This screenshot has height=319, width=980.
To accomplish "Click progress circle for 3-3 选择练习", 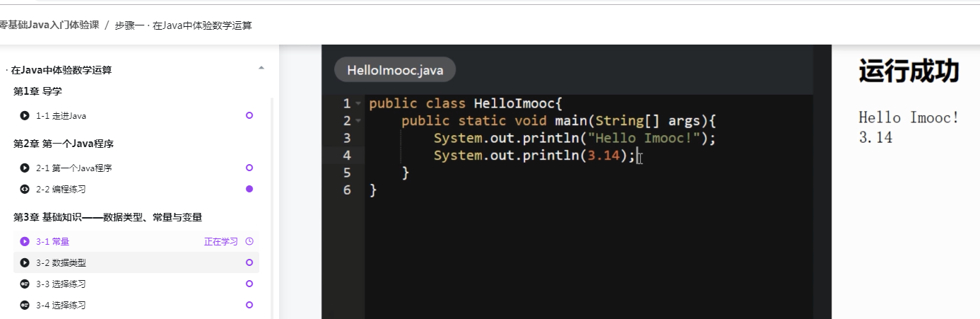I will coord(249,284).
